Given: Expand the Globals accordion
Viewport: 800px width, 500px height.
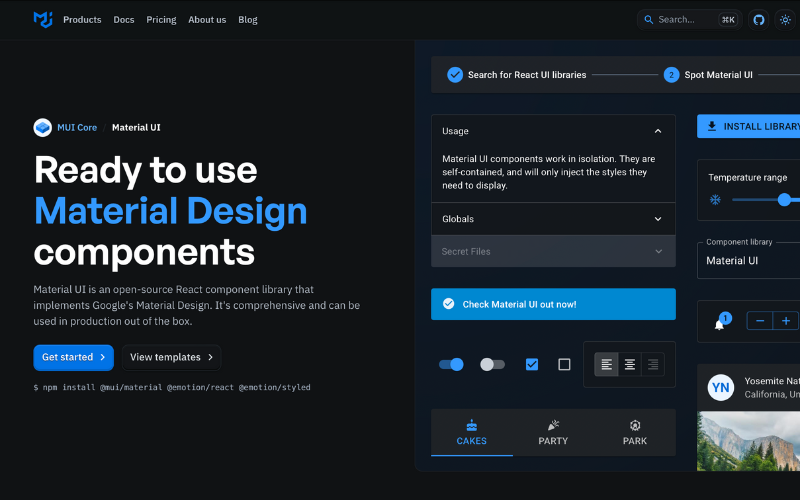Looking at the screenshot, I should [x=554, y=219].
